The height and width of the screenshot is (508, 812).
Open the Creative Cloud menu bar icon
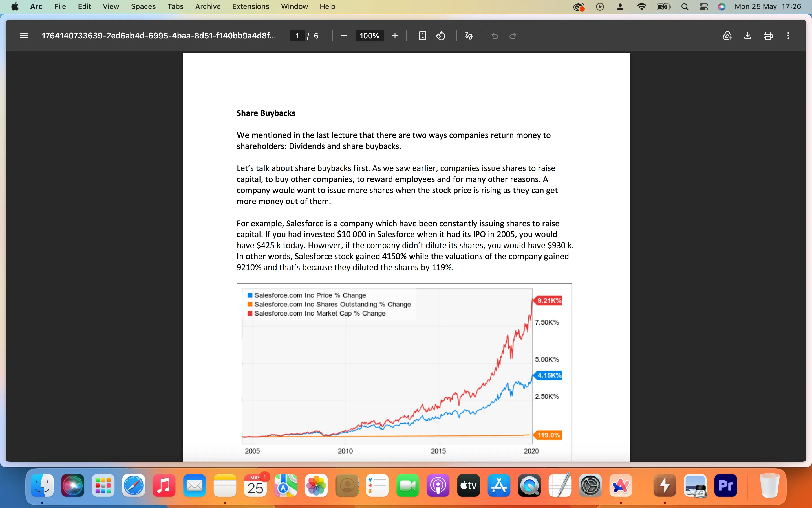coord(579,7)
